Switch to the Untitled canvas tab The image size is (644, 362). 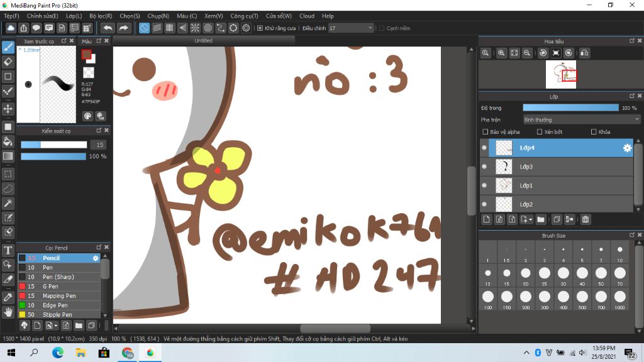(204, 41)
